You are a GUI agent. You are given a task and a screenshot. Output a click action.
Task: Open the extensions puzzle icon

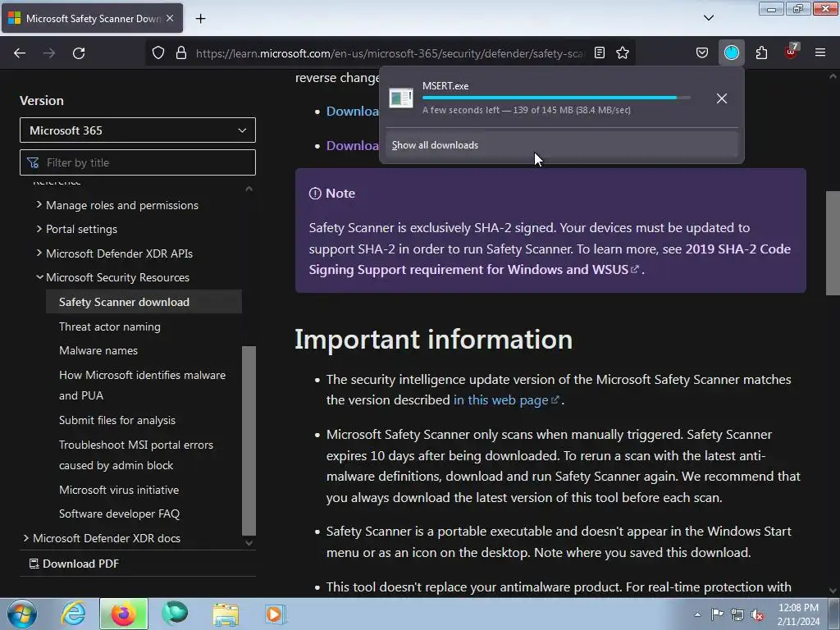point(761,52)
